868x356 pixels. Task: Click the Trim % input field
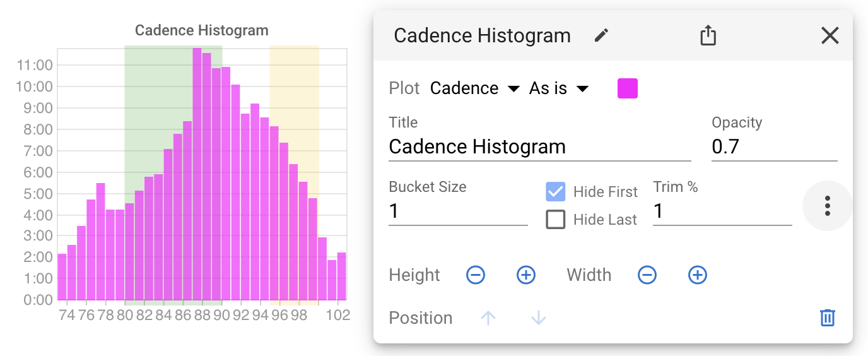tap(722, 211)
